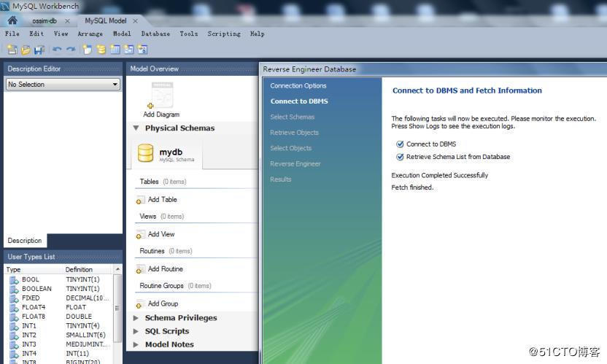607x364 pixels.
Task: Undo the last action
Action: [x=57, y=49]
